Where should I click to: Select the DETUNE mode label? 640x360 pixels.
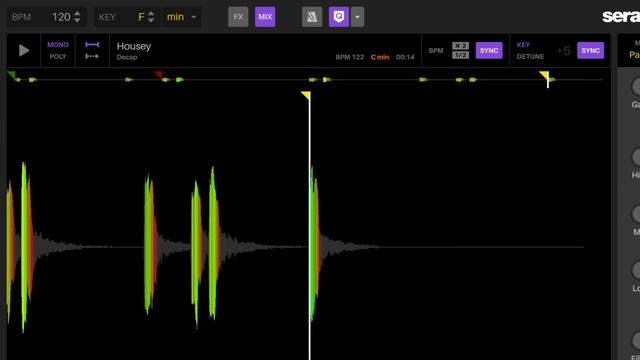tap(530, 56)
